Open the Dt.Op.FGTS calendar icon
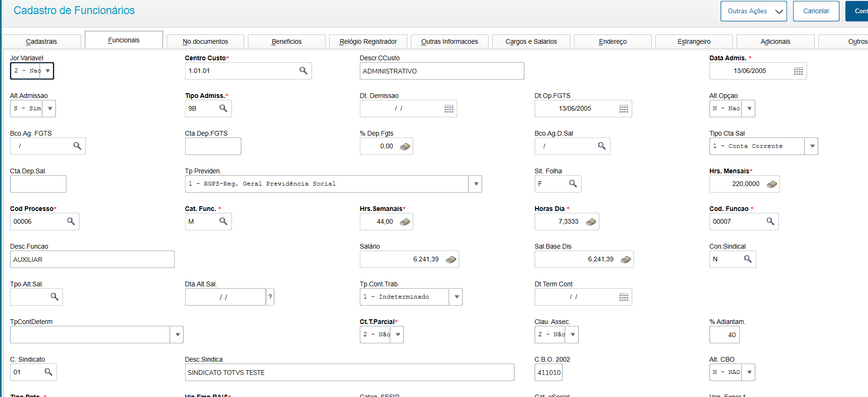The height and width of the screenshot is (397, 868). coord(624,109)
